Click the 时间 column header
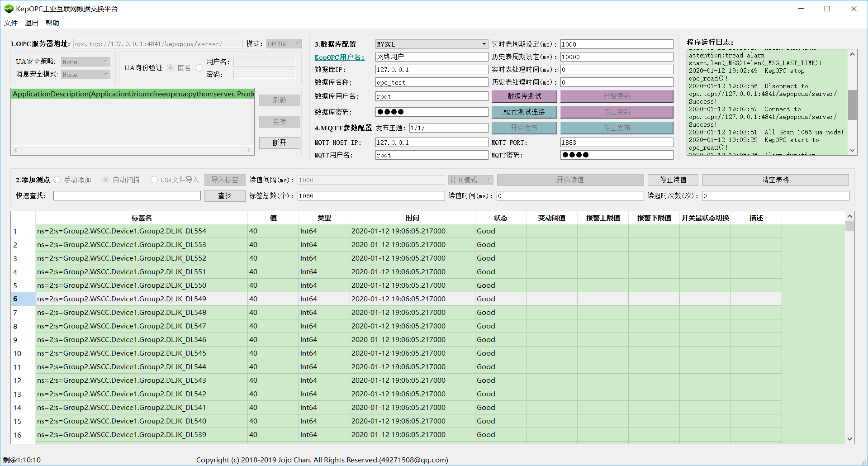This screenshot has height=466, width=868. pyautogui.click(x=413, y=218)
